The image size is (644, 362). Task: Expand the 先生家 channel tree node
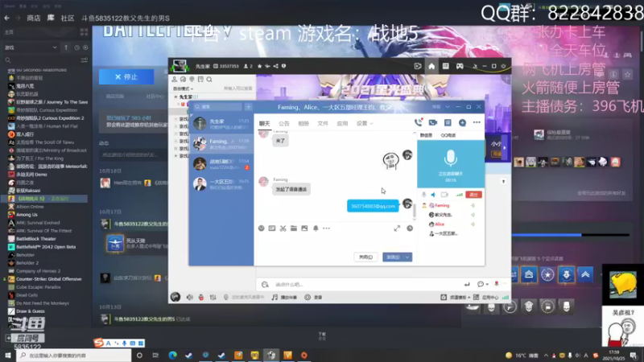click(175, 97)
